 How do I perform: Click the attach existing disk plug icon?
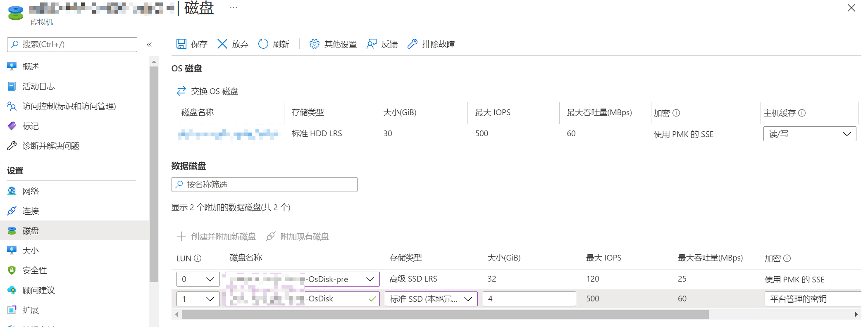(x=270, y=236)
